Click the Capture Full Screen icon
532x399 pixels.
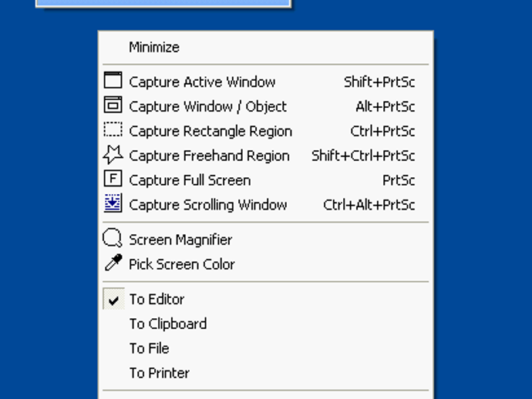tap(113, 179)
